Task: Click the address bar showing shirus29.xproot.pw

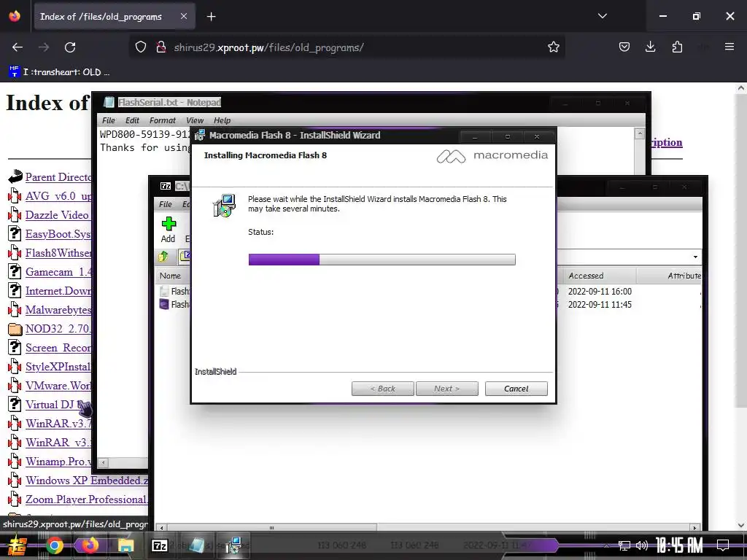Action: (x=347, y=47)
